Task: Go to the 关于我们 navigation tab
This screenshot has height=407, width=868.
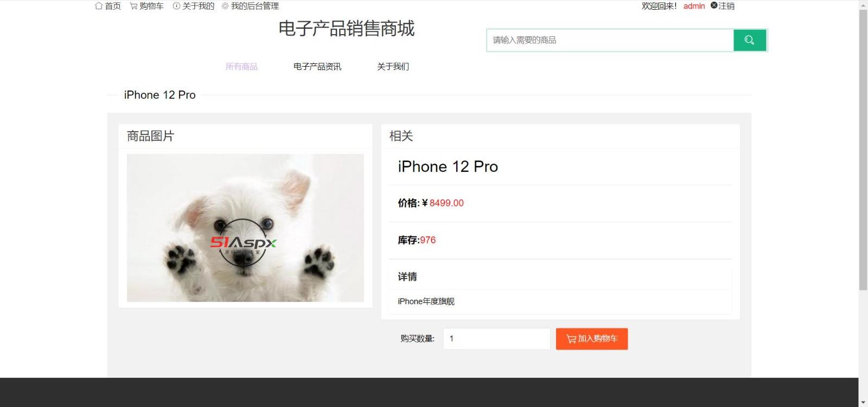Action: 393,67
